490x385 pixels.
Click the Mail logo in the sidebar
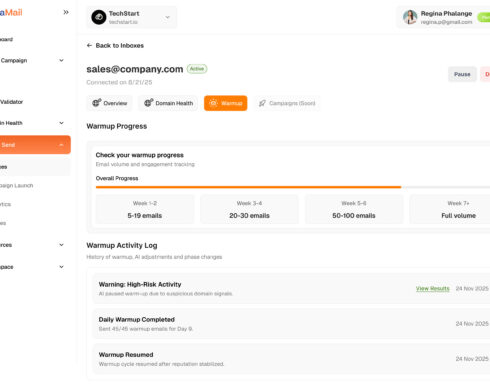coord(11,13)
